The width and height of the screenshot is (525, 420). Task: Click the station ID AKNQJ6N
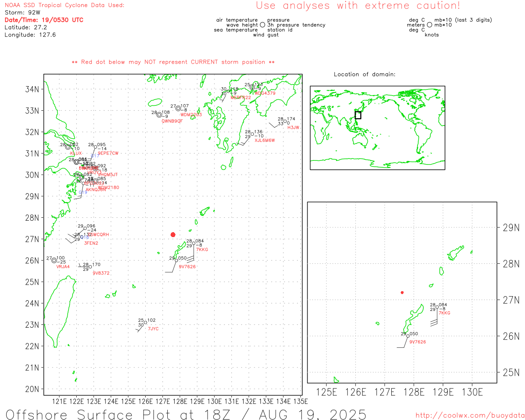[96, 190]
